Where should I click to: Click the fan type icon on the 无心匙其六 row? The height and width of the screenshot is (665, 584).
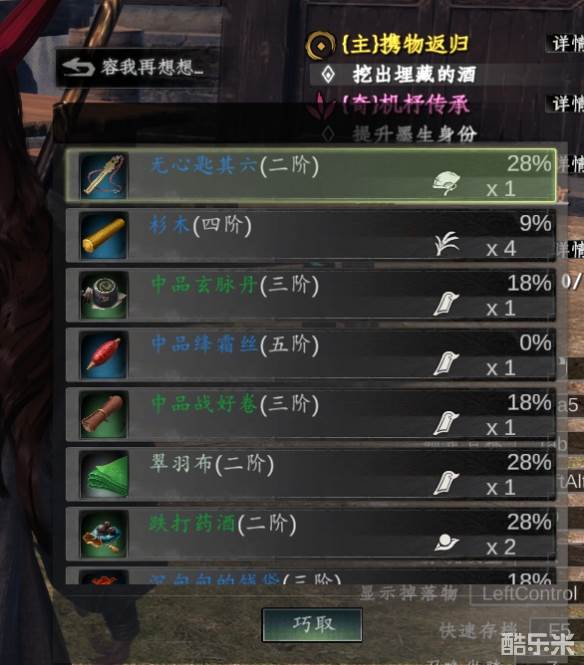pos(446,183)
